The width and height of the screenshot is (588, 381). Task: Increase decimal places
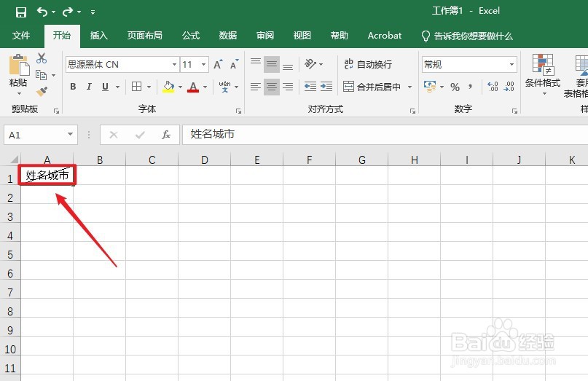(x=493, y=87)
